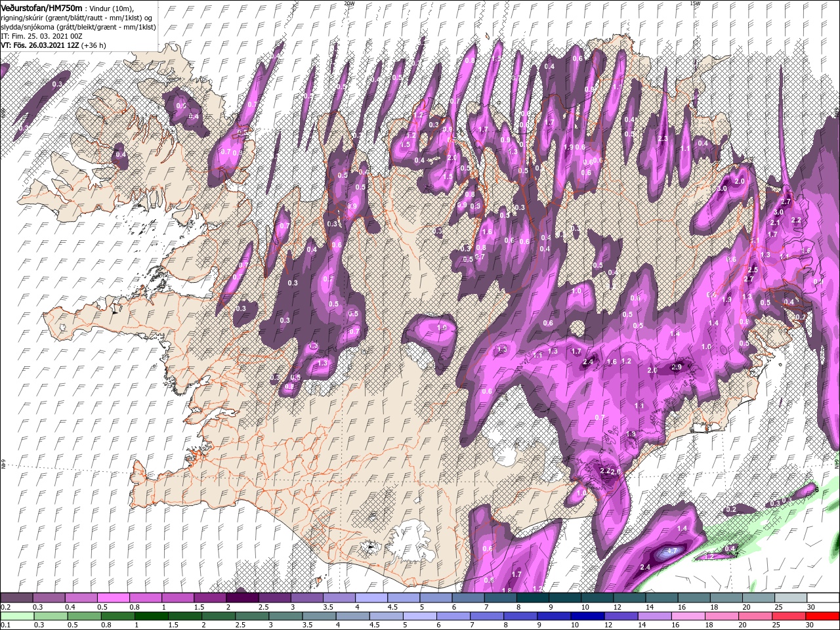Click the 0.4 label on the upper legend
Screen dimensions: 840x630
(70, 607)
